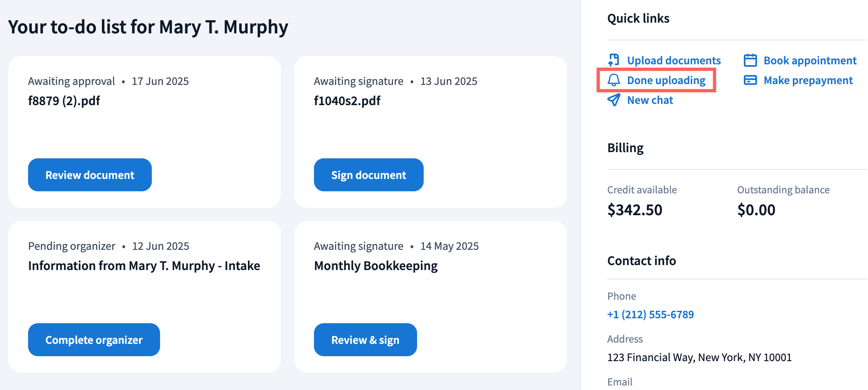Image resolution: width=868 pixels, height=390 pixels.
Task: Click the $342.50 credit available amount
Action: click(634, 210)
